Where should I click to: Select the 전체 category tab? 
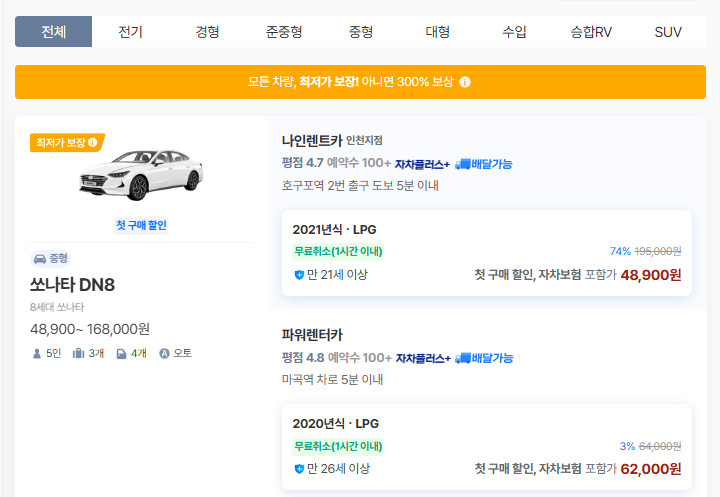coord(53,32)
